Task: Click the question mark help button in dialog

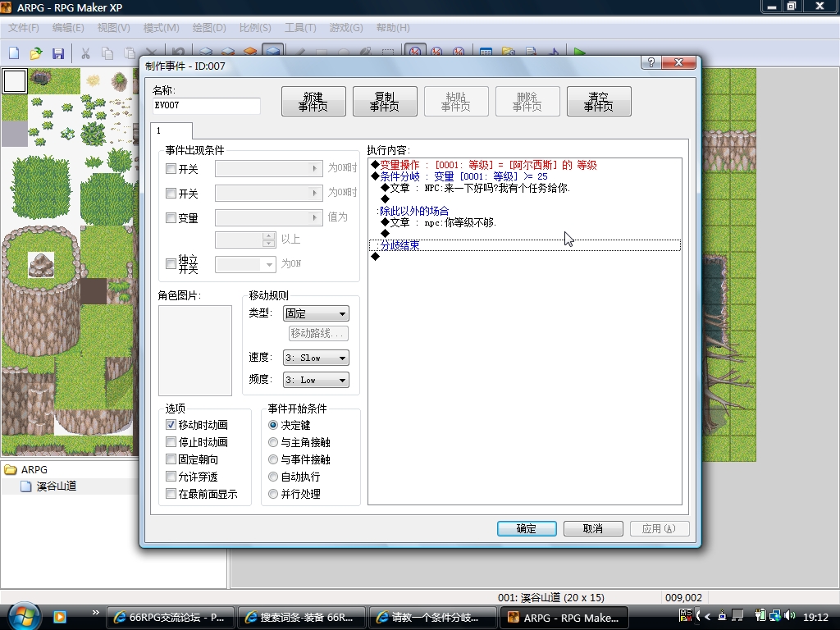Action: tap(651, 62)
